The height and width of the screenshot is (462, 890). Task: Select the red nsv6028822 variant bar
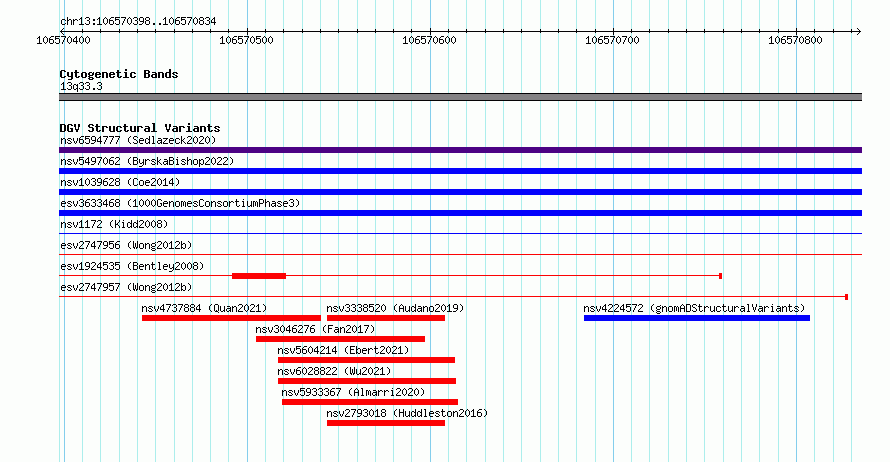click(367, 381)
